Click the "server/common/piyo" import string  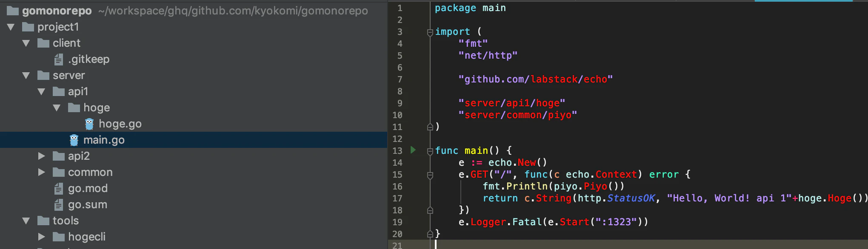(x=518, y=115)
